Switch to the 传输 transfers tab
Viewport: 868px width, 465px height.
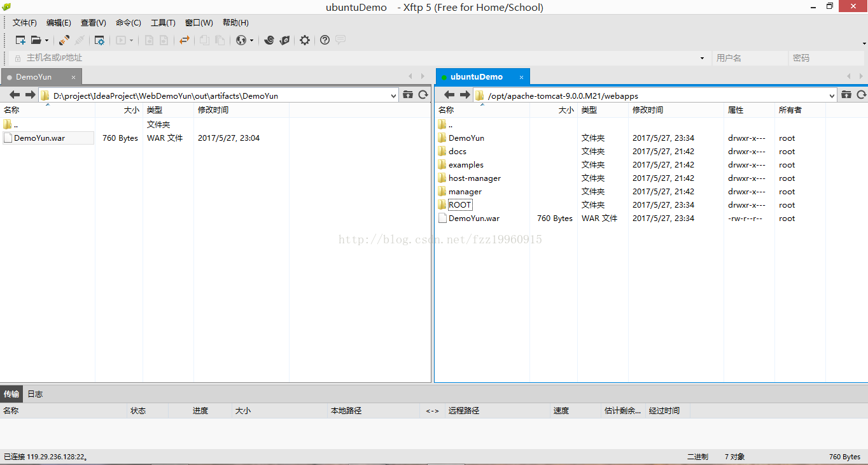click(x=11, y=394)
